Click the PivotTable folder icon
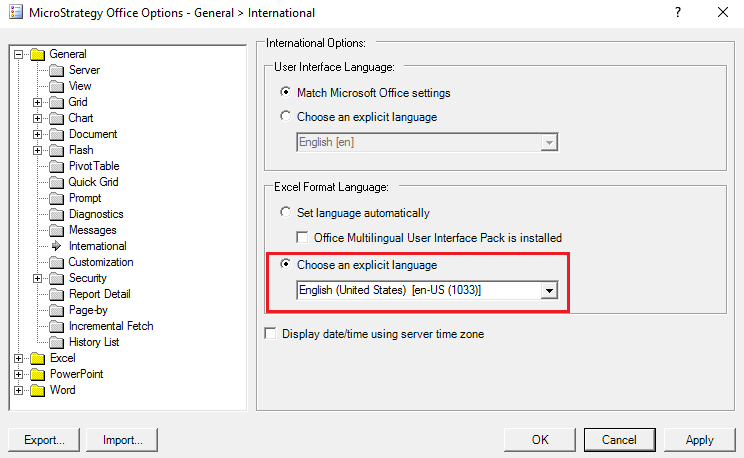The width and height of the screenshot is (744, 458). pyautogui.click(x=56, y=167)
